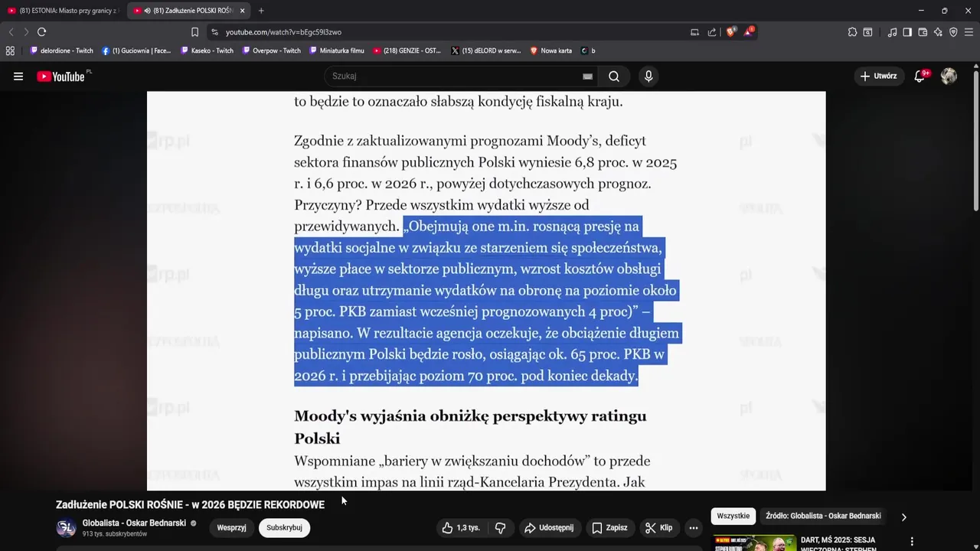Open the account avatar menu
Viewport: 980px width, 551px height.
tap(949, 76)
